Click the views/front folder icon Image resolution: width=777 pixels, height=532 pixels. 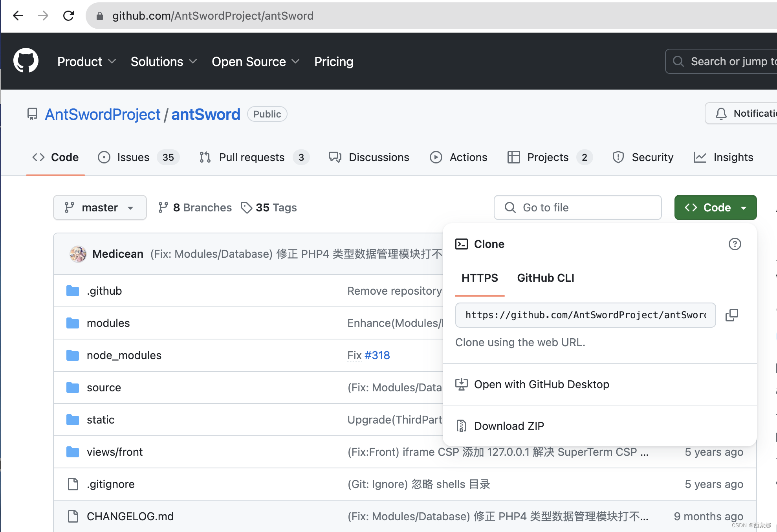(x=73, y=452)
